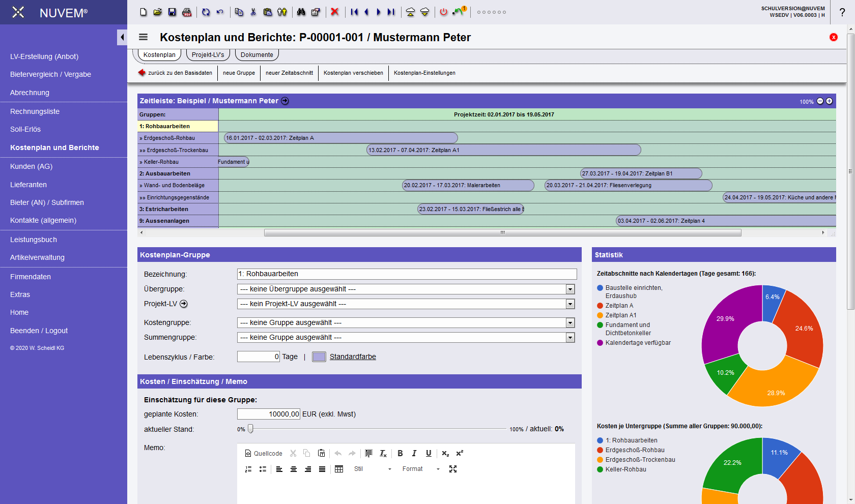The image size is (855, 504).
Task: Open the Summengruppe dropdown
Action: [406, 337]
